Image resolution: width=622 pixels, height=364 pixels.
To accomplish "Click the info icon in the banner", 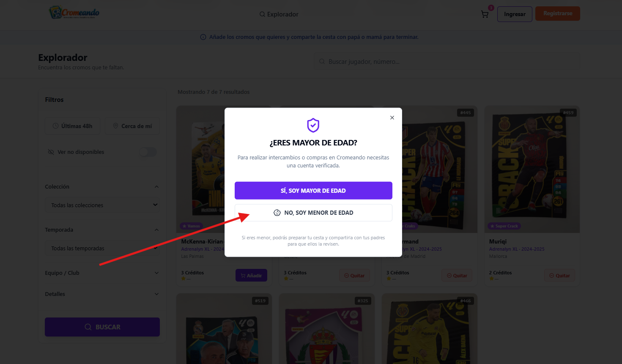I will 203,37.
